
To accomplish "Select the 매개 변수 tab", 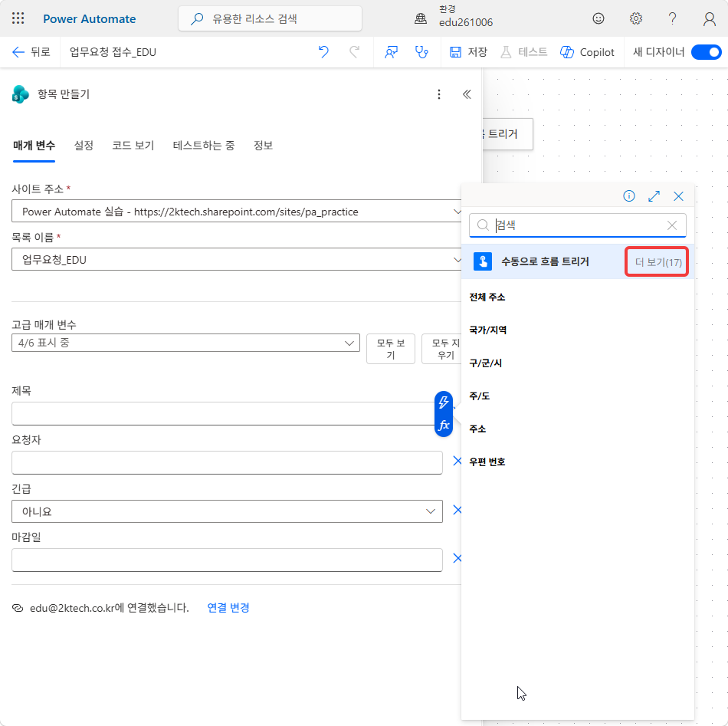I will pos(34,146).
